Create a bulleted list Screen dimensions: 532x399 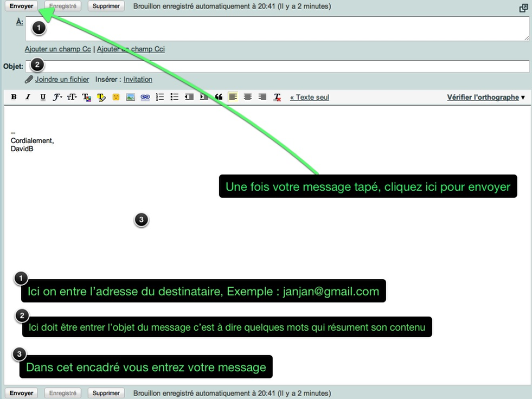174,97
